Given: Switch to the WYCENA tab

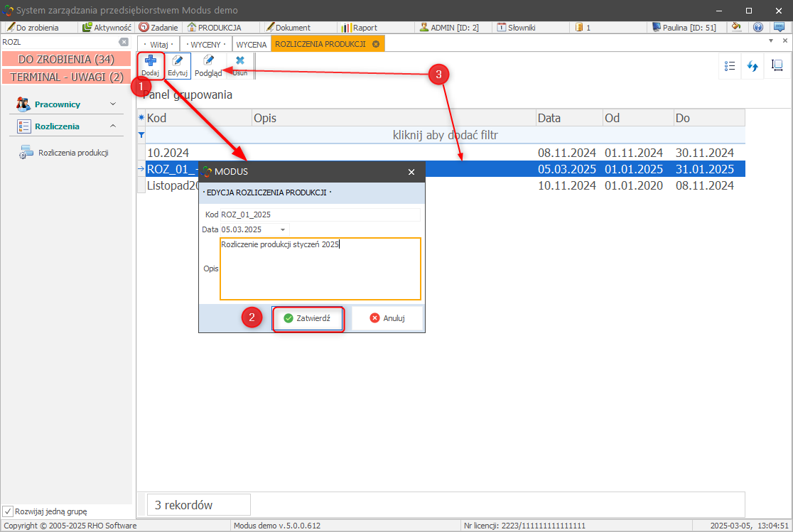Looking at the screenshot, I should click(x=251, y=44).
